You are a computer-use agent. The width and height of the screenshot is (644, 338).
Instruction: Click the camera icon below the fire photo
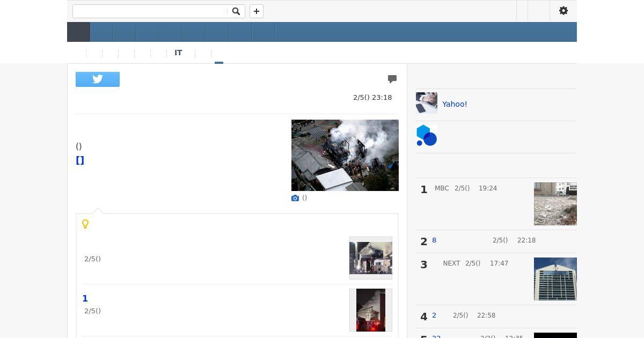[x=295, y=198]
